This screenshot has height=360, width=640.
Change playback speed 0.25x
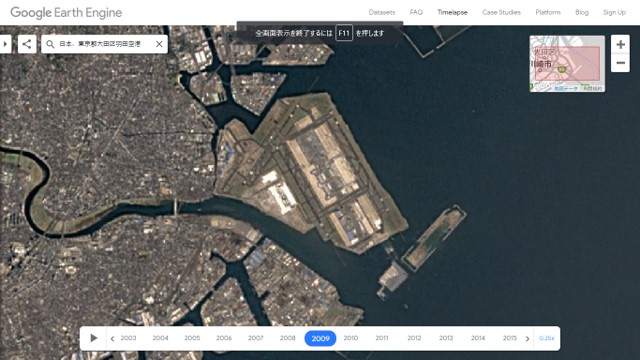click(x=547, y=338)
